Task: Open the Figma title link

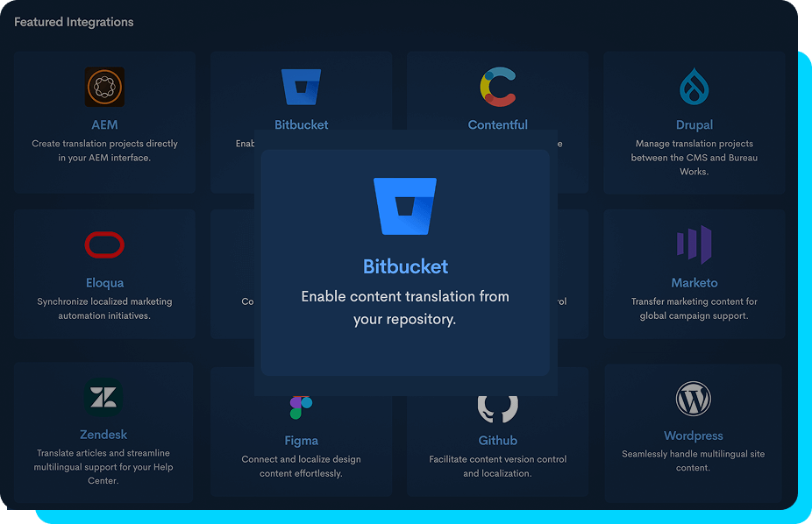Action: (x=301, y=441)
